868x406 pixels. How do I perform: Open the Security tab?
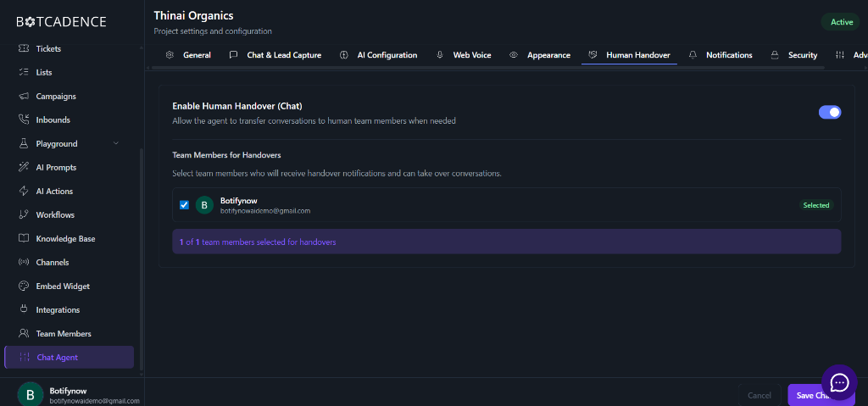(x=793, y=55)
